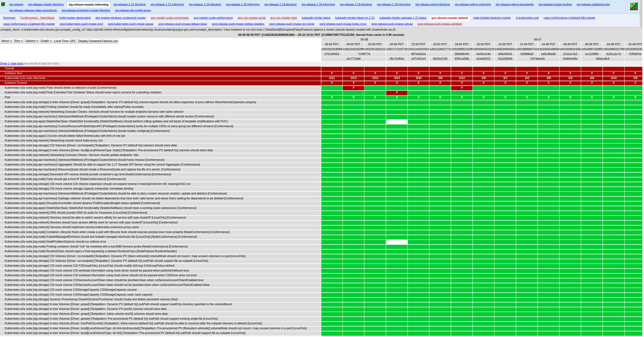
Task: Toggle Local Time OFF button
Action: click(65, 41)
